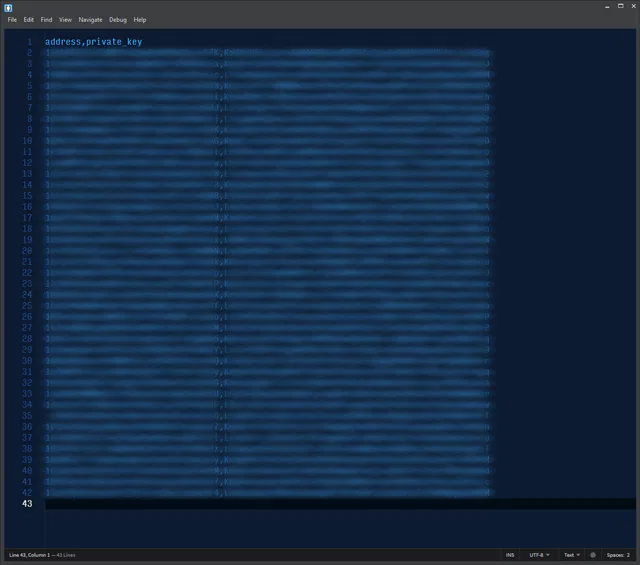Open the Edit menu
The image size is (640, 565).
[x=29, y=19]
